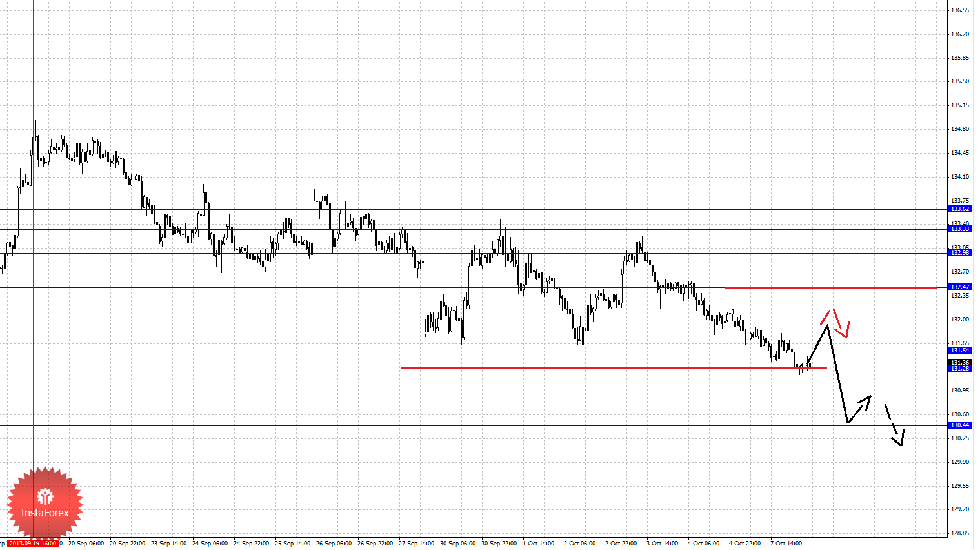Click the 131.28 blue price label

click(x=959, y=369)
